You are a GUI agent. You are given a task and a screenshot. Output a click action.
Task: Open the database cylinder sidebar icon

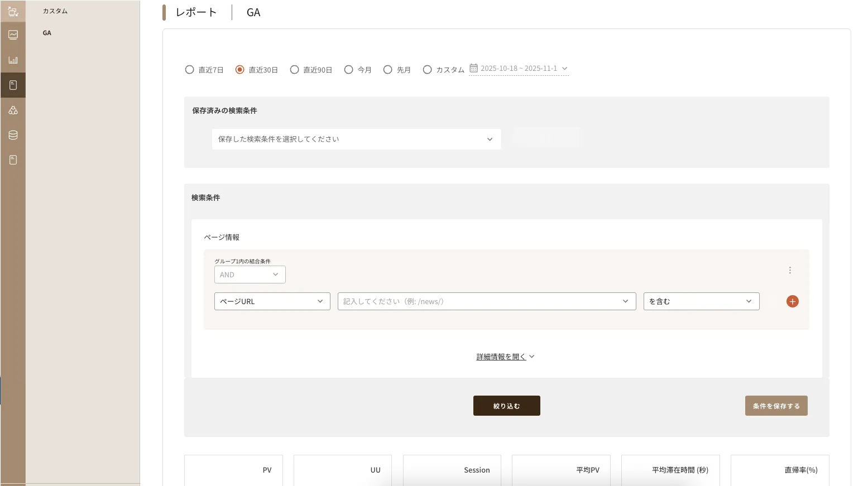coord(13,135)
